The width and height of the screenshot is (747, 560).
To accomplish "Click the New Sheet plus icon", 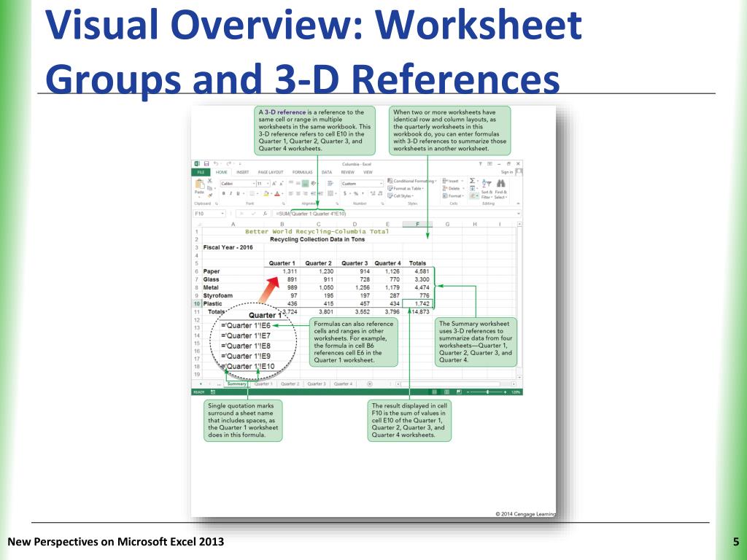I will click(x=370, y=384).
